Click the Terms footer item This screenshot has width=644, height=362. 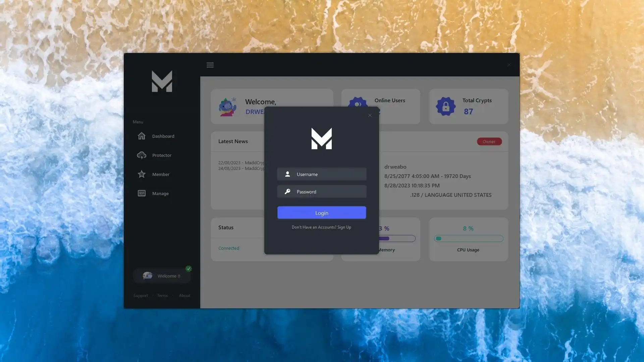[x=162, y=295]
